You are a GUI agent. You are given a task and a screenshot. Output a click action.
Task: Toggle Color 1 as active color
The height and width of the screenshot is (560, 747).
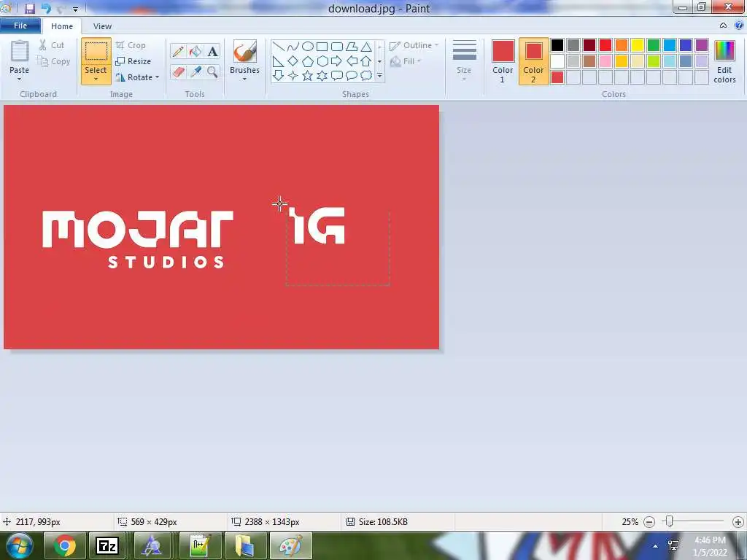click(x=503, y=61)
